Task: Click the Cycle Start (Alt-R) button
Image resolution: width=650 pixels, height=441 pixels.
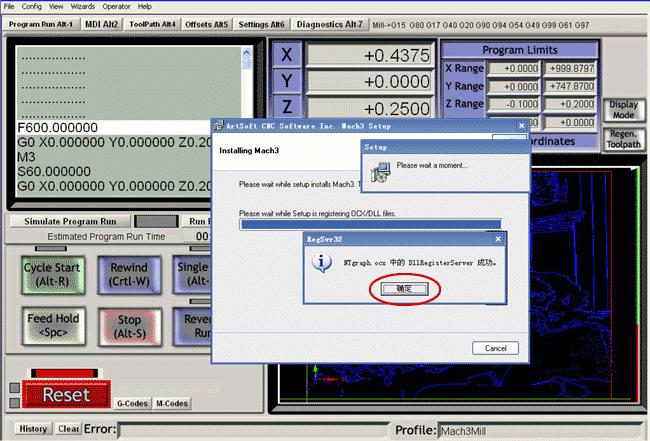Action: (x=52, y=274)
